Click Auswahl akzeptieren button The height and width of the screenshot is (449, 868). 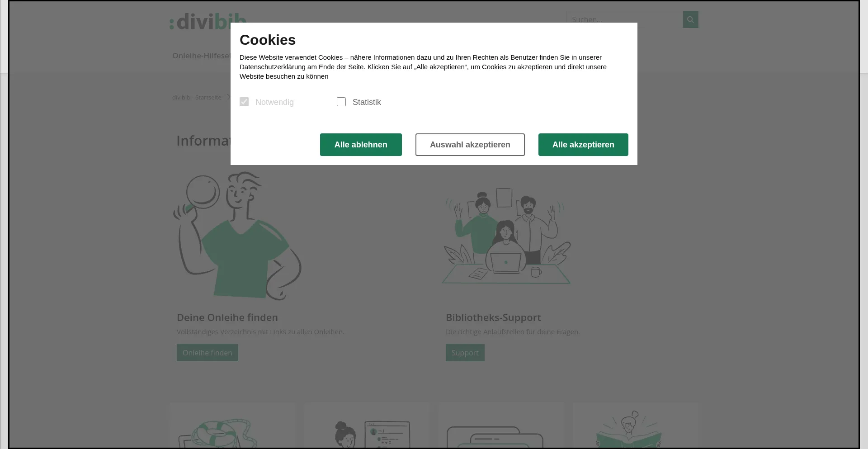click(470, 145)
